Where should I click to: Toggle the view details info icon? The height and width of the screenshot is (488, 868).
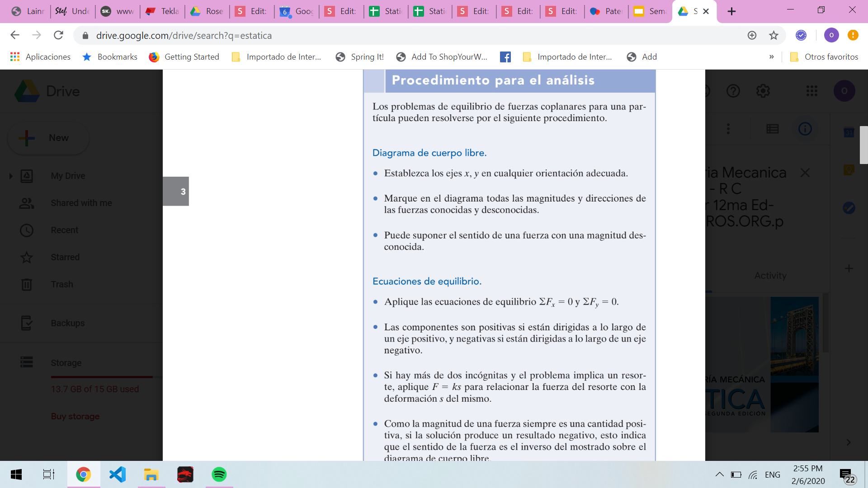805,129
